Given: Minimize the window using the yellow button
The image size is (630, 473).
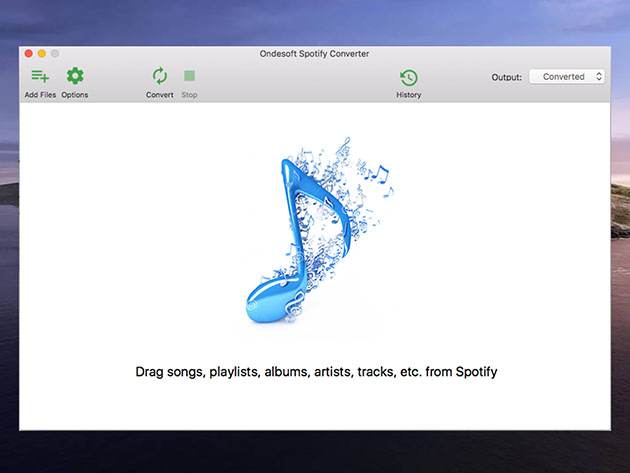Looking at the screenshot, I should tap(42, 53).
